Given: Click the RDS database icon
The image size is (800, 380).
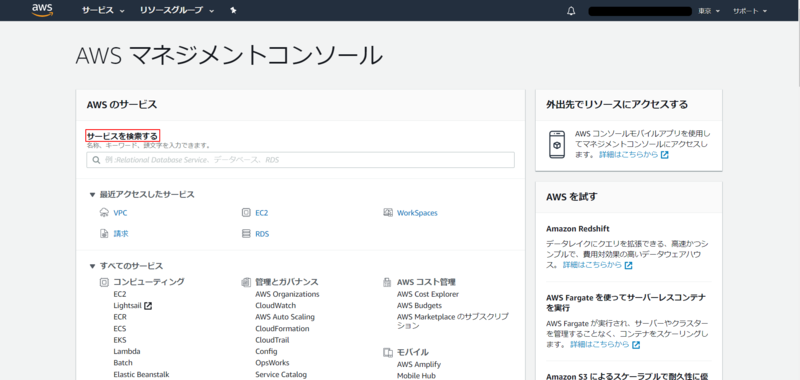Looking at the screenshot, I should coord(246,234).
